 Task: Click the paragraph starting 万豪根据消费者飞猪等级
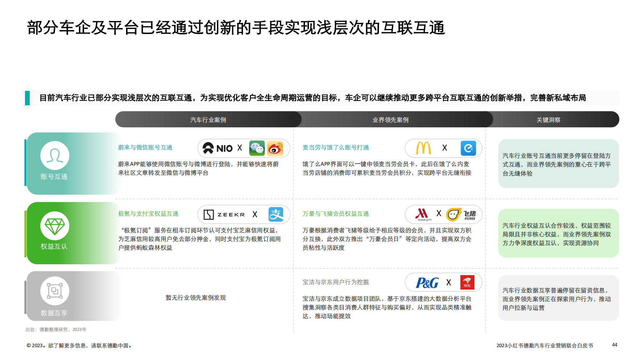[x=387, y=239]
